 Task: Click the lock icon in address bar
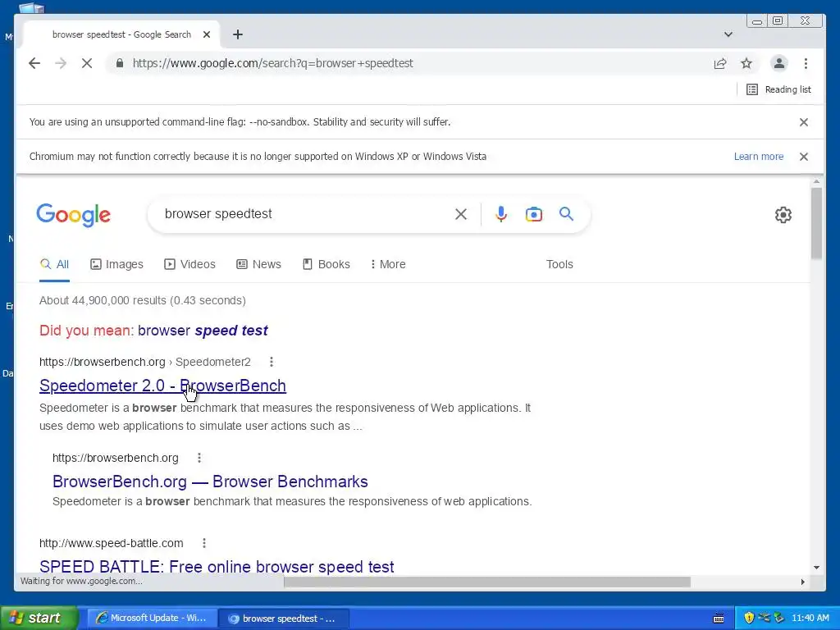(x=120, y=63)
